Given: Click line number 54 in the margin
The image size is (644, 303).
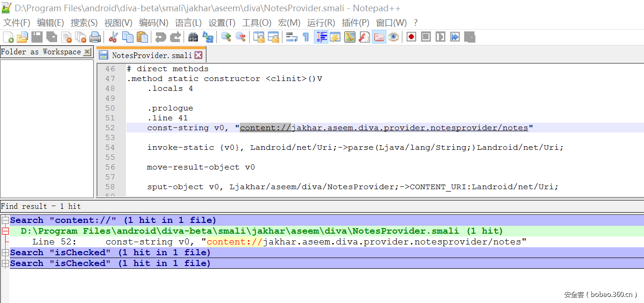Looking at the screenshot, I should click(110, 148).
